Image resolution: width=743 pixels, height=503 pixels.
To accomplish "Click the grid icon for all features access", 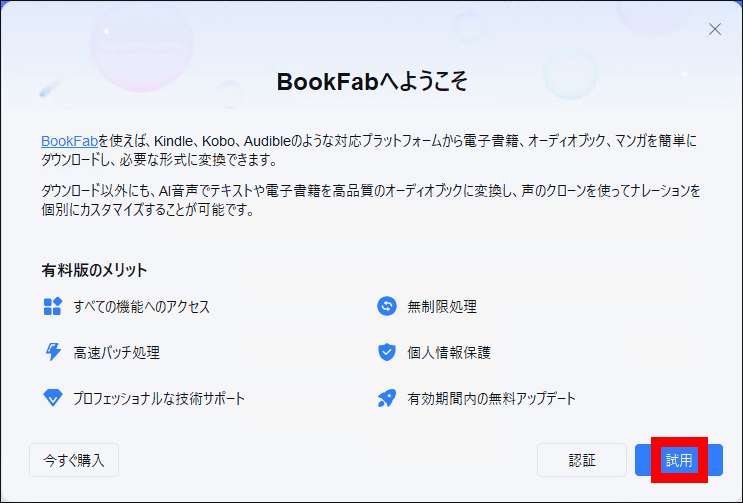I will [53, 306].
